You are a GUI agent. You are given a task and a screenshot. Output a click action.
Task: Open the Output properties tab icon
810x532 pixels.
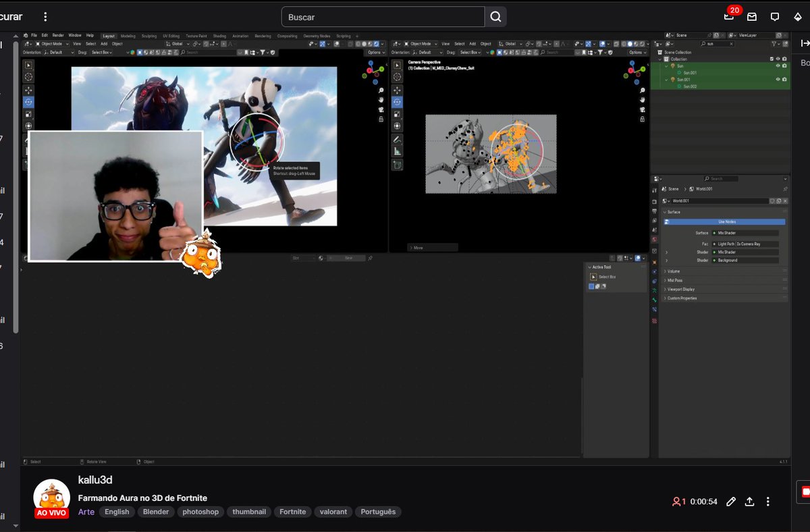(x=654, y=211)
